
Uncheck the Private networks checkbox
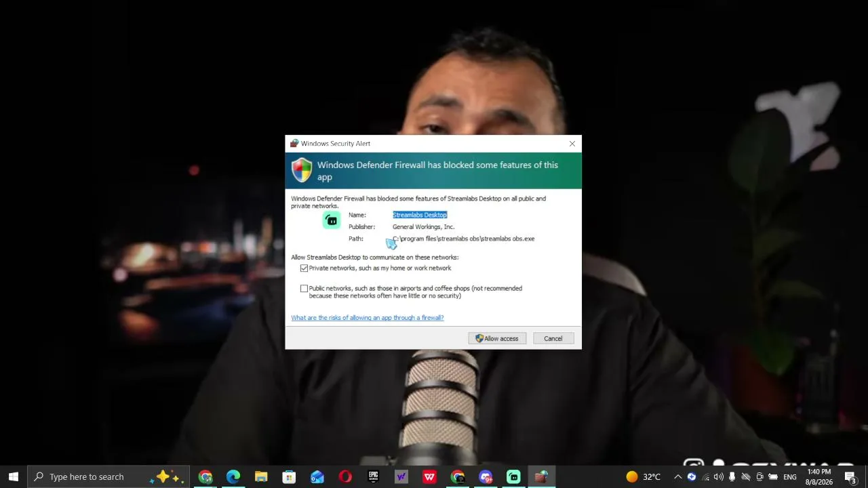point(304,268)
